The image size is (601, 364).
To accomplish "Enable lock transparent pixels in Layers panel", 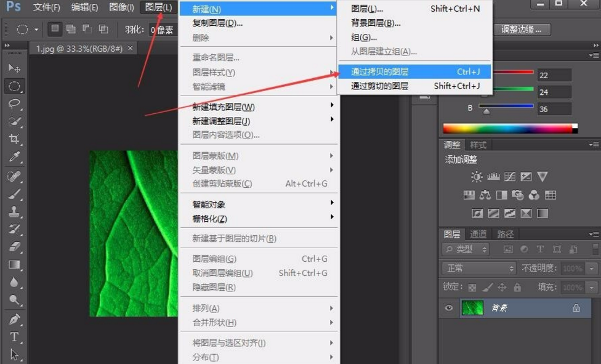I will (x=472, y=288).
